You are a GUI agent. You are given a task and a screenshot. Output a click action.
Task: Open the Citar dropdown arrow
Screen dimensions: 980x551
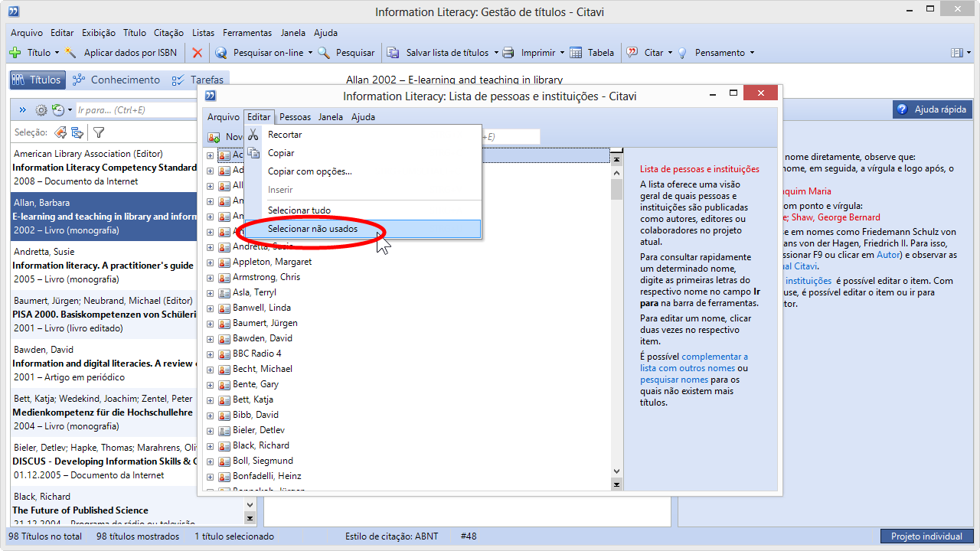[670, 53]
